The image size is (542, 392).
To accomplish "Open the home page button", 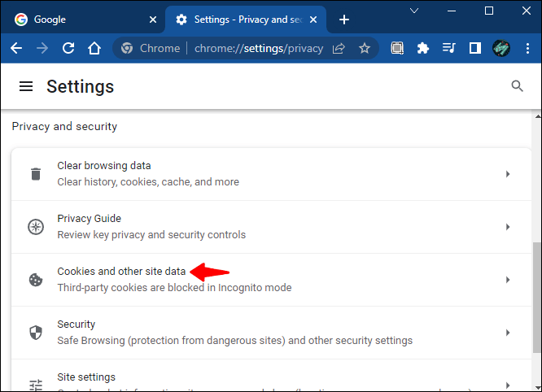I will (94, 48).
